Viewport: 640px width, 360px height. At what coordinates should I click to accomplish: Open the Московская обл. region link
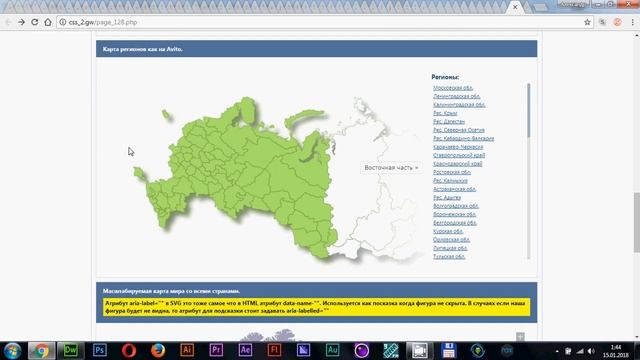(453, 88)
